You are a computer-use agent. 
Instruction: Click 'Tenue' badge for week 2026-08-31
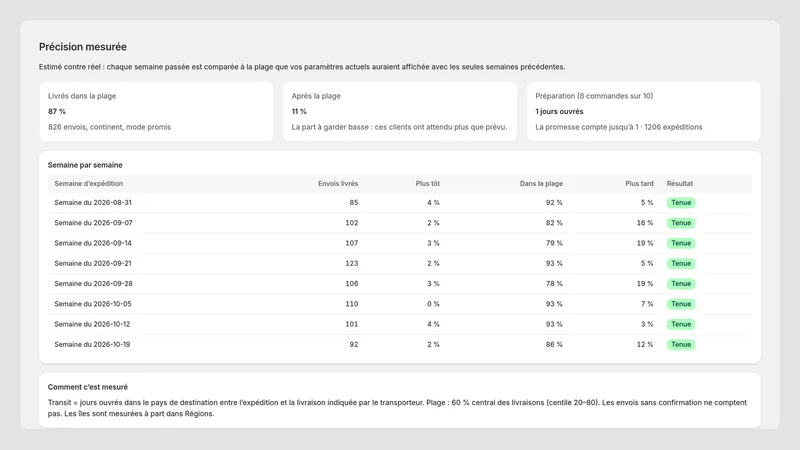coord(681,203)
